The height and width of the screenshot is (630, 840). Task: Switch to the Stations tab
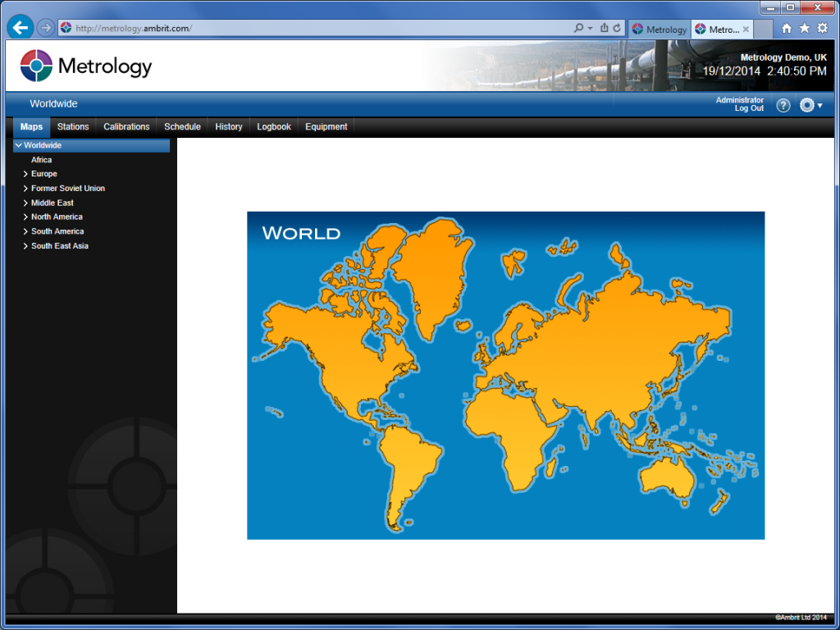click(73, 126)
